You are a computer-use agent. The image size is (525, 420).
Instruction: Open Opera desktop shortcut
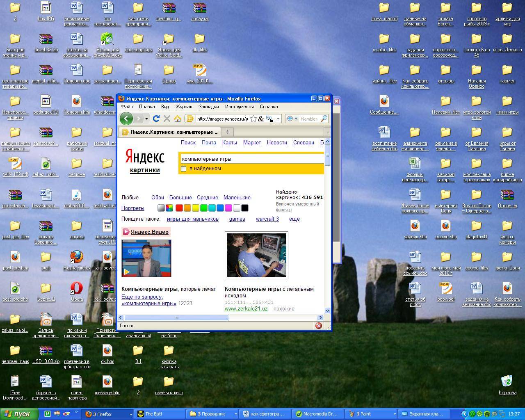tap(77, 292)
